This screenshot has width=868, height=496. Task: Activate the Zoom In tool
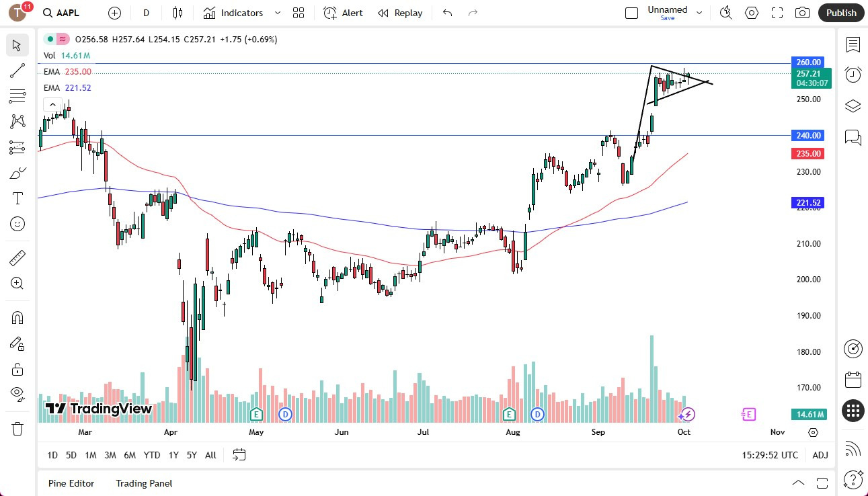(17, 283)
